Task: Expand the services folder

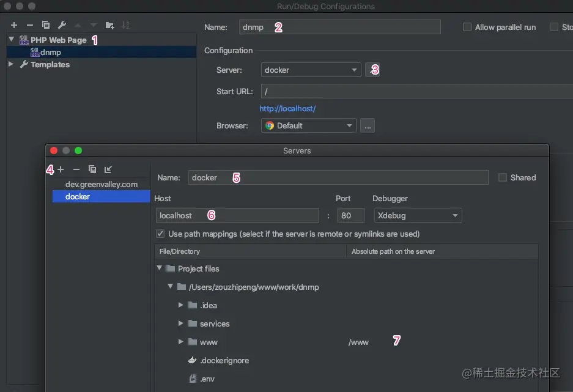Action: click(x=180, y=323)
